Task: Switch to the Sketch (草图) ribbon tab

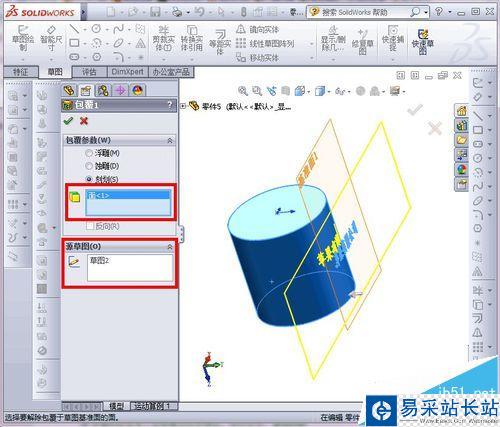Action: 55,72
